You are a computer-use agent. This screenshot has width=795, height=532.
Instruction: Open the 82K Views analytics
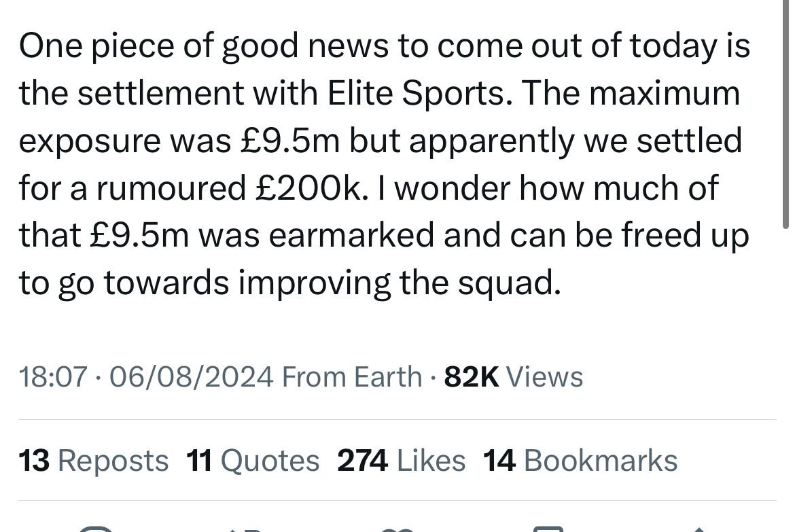(513, 376)
